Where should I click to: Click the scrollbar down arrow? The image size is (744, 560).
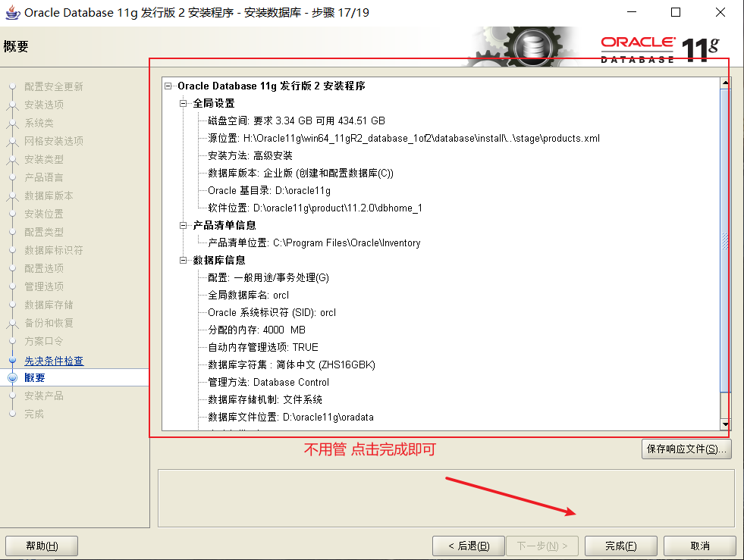pyautogui.click(x=724, y=424)
